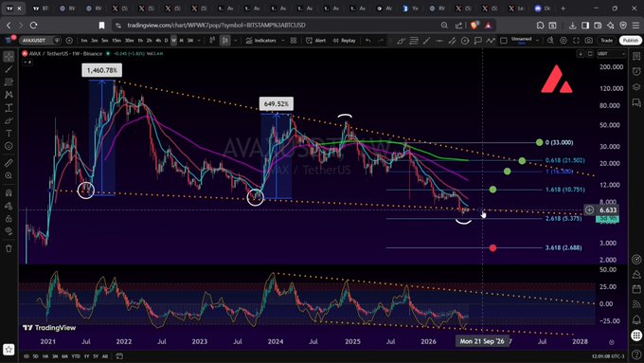Expand the Unnamed layout dropdown arrow
Image resolution: width=644 pixels, height=363 pixels.
(x=538, y=41)
